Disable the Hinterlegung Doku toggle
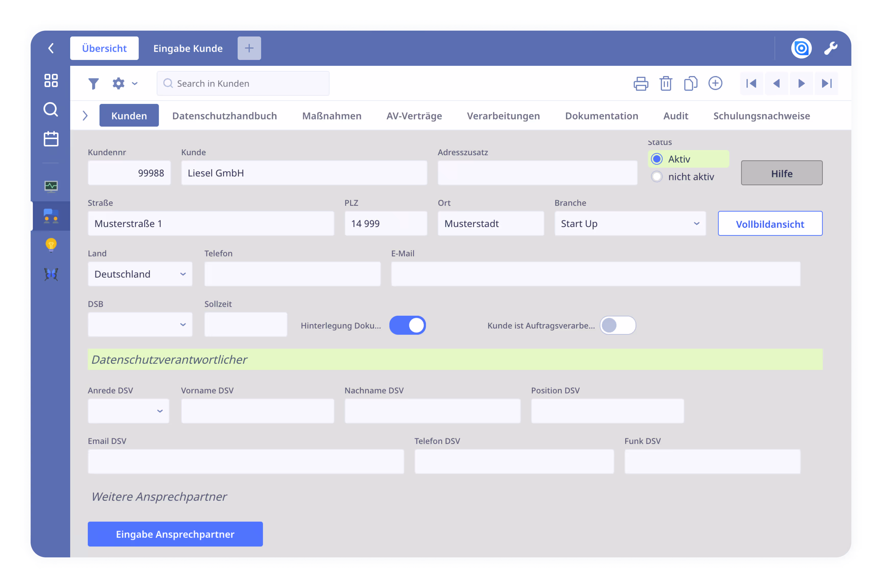This screenshot has height=588, width=882. click(x=408, y=325)
